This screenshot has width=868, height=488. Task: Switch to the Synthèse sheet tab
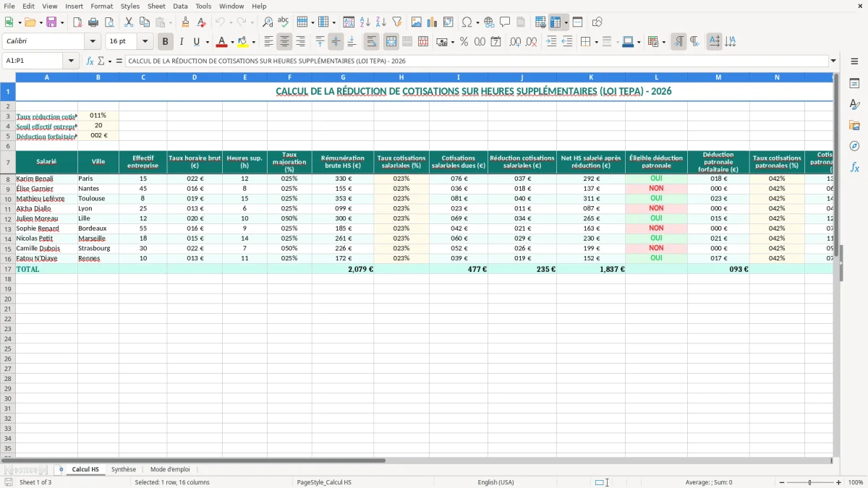(124, 469)
